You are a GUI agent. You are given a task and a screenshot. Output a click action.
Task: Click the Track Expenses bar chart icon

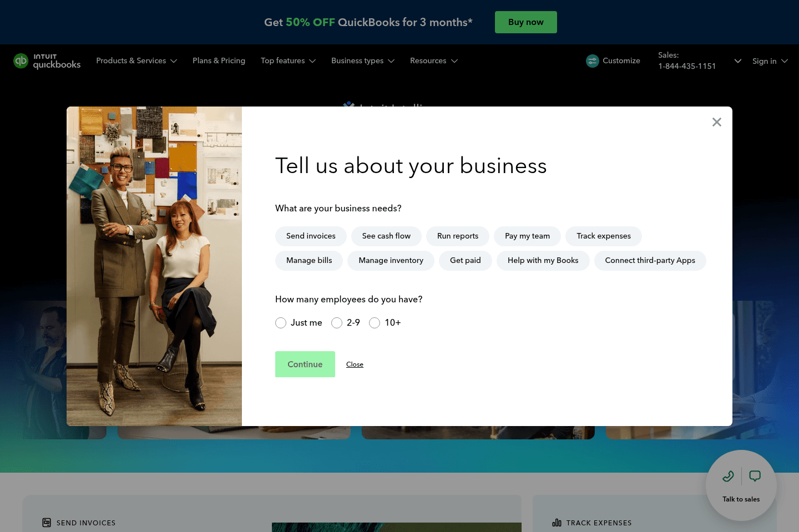pos(557,523)
